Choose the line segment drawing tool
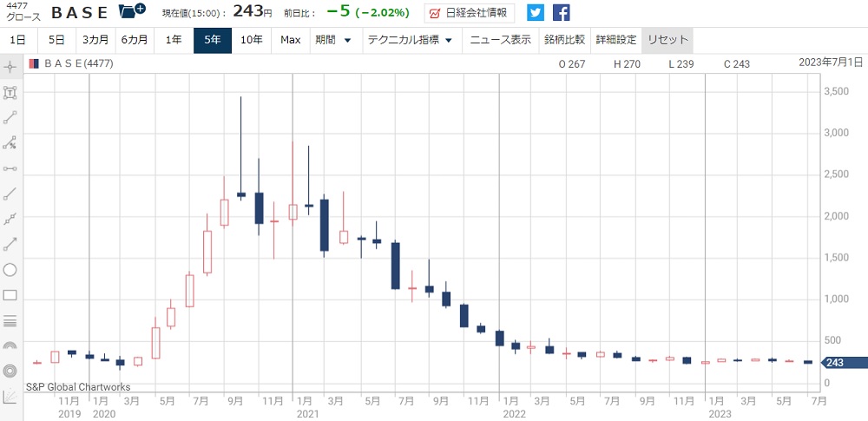The width and height of the screenshot is (868, 421). 10,117
